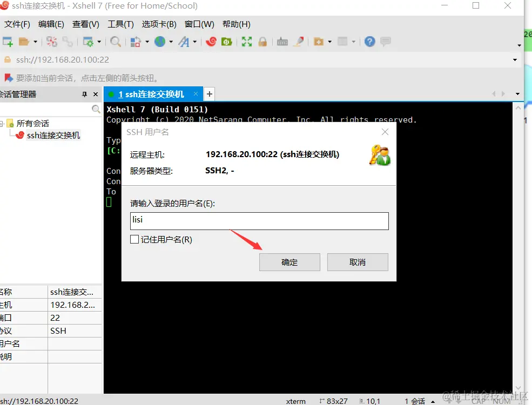Click the Reconnect link toolbar icon
The image size is (532, 405).
pos(68,42)
